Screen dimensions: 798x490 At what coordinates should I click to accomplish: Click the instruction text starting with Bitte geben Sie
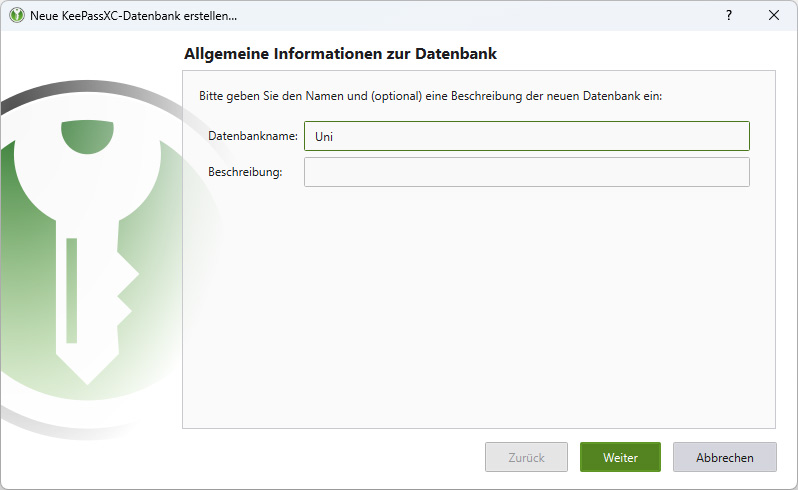(x=431, y=96)
